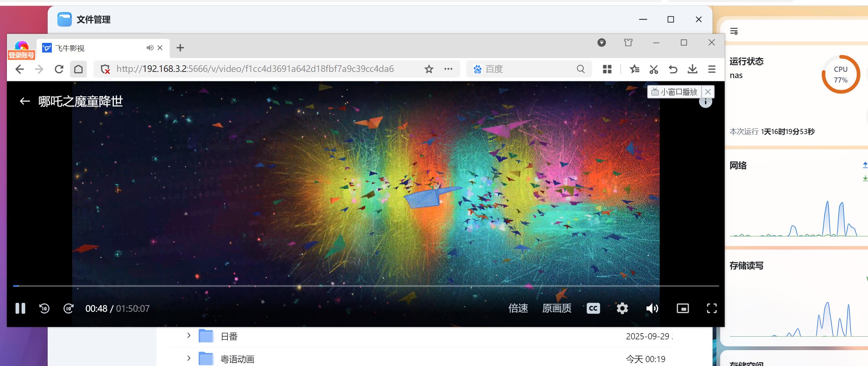Open the 倍速 playback speed menu
868x366 pixels.
[518, 308]
